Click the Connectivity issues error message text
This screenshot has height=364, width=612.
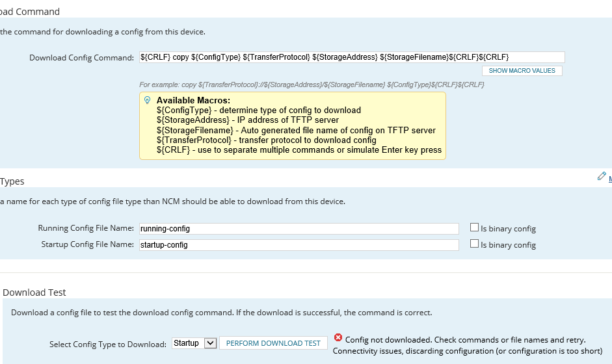click(468, 351)
